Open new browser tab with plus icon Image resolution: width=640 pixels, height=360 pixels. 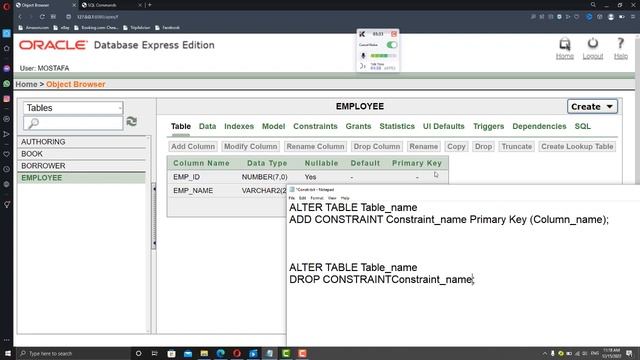[x=150, y=5]
